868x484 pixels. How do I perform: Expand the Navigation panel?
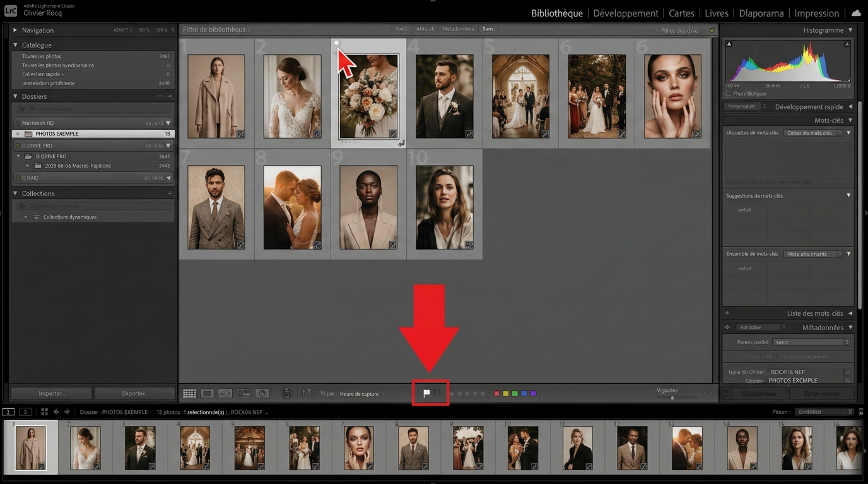(15, 30)
